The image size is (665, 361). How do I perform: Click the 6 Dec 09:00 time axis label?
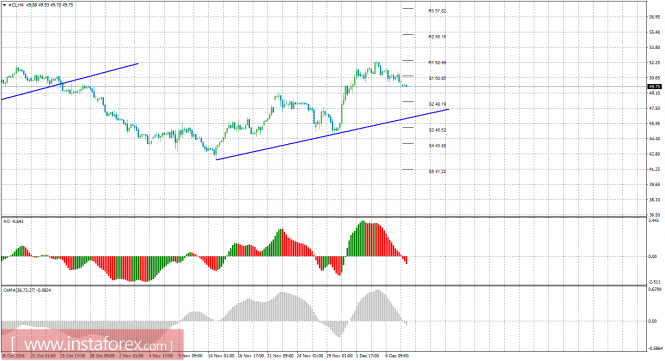pyautogui.click(x=397, y=356)
